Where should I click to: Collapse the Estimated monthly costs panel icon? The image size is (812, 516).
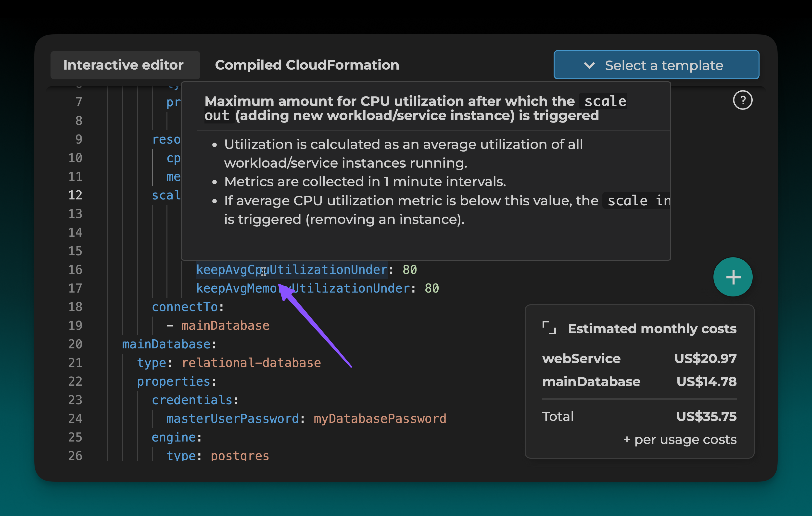pos(549,328)
